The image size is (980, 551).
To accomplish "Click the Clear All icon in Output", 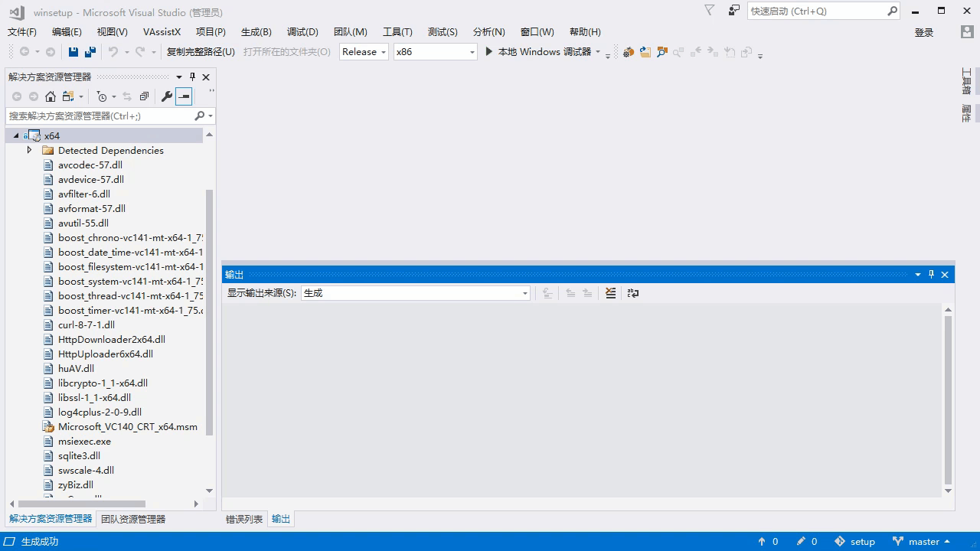I will pyautogui.click(x=610, y=293).
